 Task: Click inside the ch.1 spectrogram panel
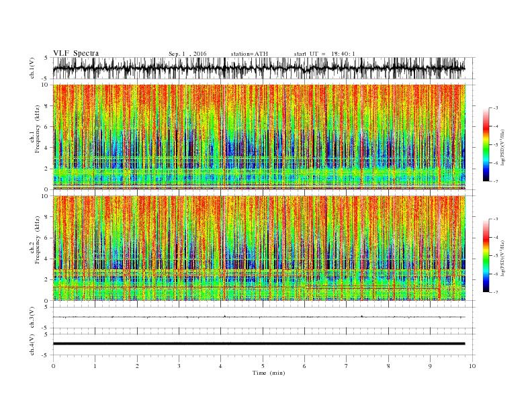[x=259, y=137]
